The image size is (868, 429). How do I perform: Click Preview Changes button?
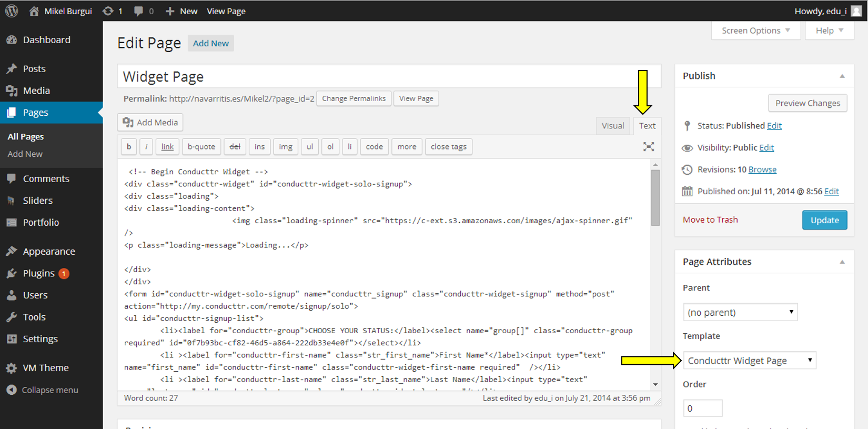[x=808, y=103]
